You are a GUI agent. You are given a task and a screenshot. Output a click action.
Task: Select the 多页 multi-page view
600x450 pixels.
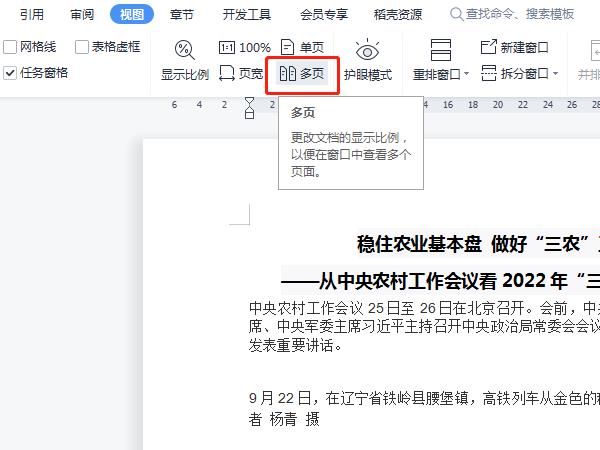point(302,73)
